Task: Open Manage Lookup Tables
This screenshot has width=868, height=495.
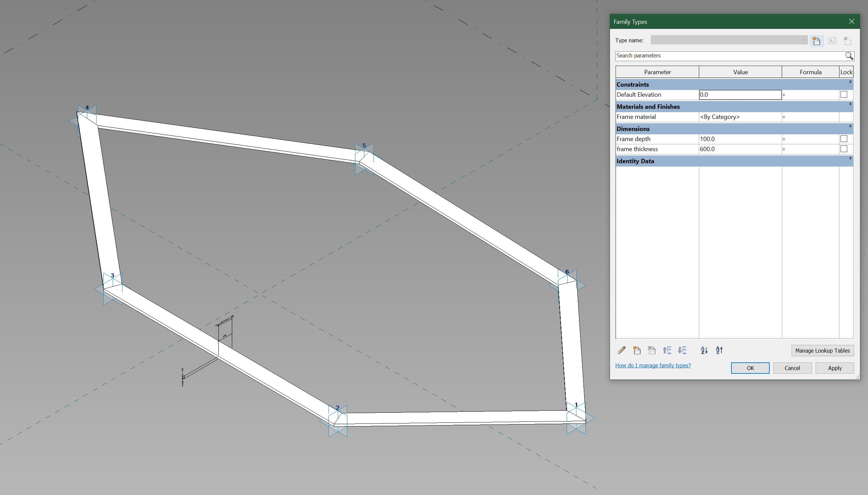Action: (x=822, y=351)
